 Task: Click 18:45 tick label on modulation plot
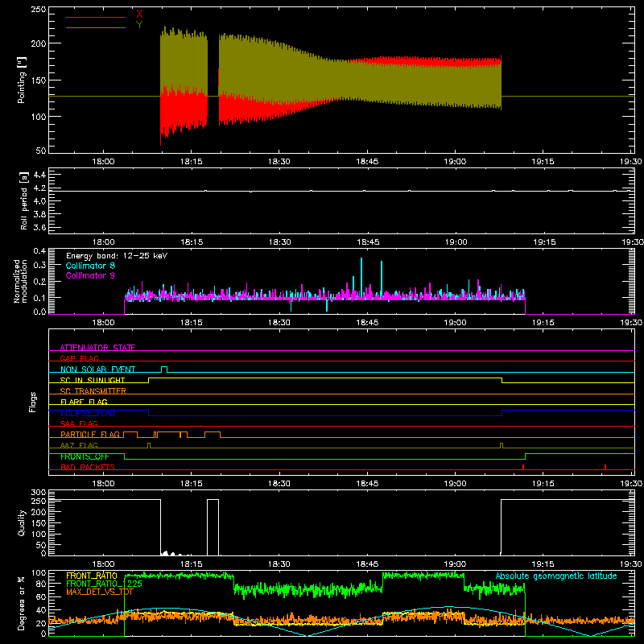coord(367,323)
